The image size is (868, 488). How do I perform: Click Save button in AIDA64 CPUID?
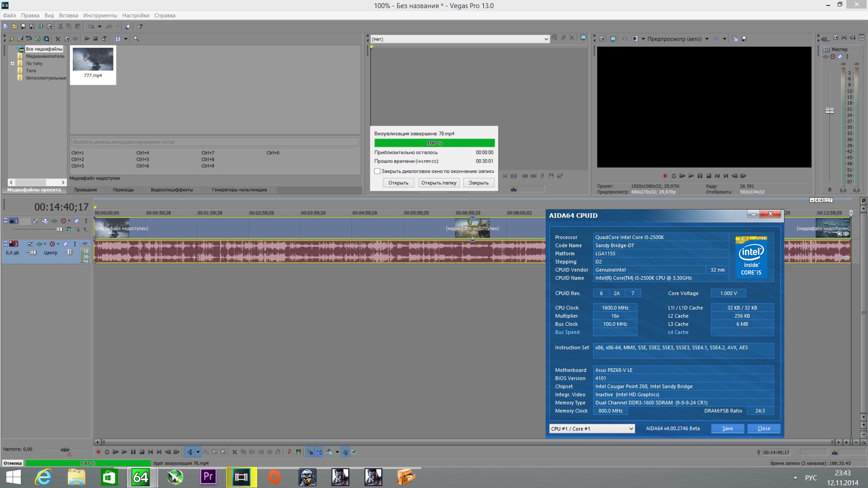pyautogui.click(x=727, y=429)
